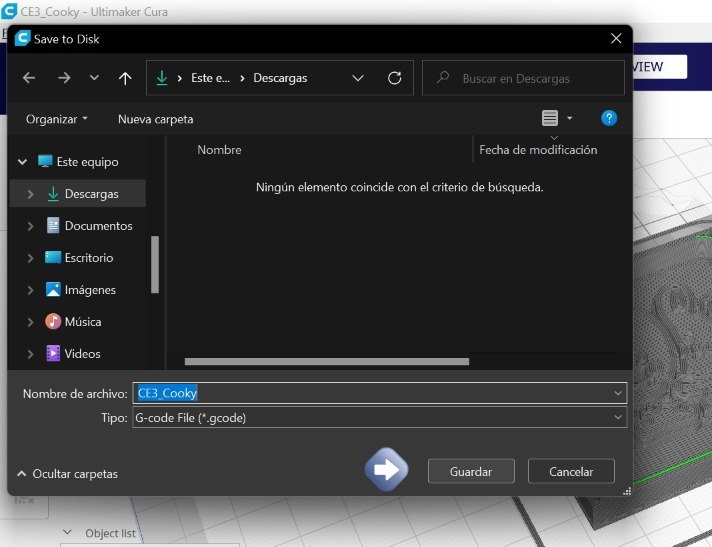Expand the Documentos tree node
The height and width of the screenshot is (547, 712).
click(30, 226)
